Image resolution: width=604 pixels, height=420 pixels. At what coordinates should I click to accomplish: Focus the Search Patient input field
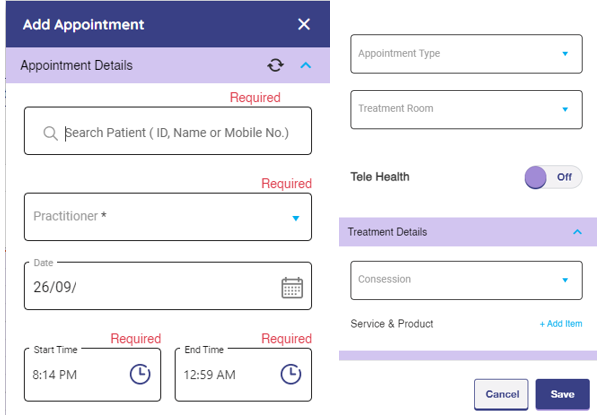tap(176, 133)
